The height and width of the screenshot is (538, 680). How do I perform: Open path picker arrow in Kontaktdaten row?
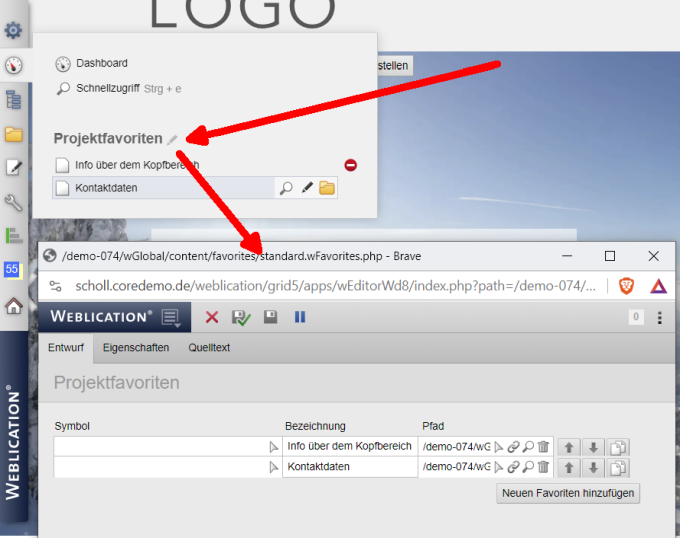click(499, 467)
